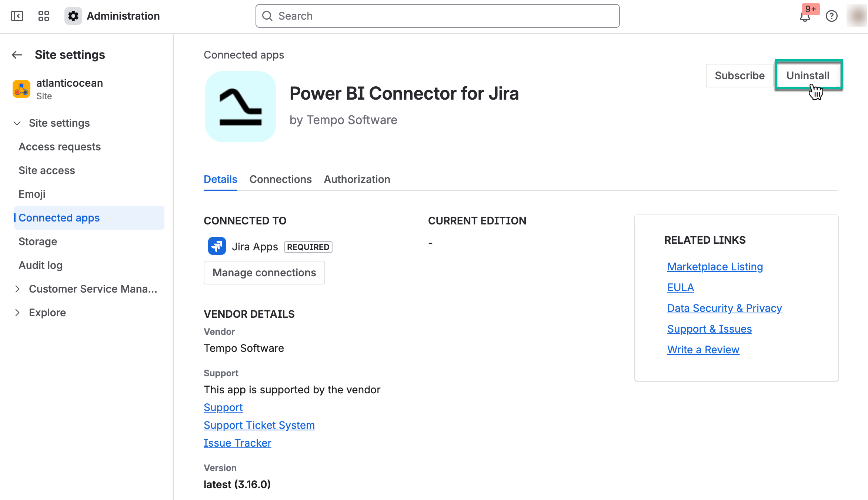Open notifications via the bell icon
This screenshot has width=868, height=500.
point(805,16)
